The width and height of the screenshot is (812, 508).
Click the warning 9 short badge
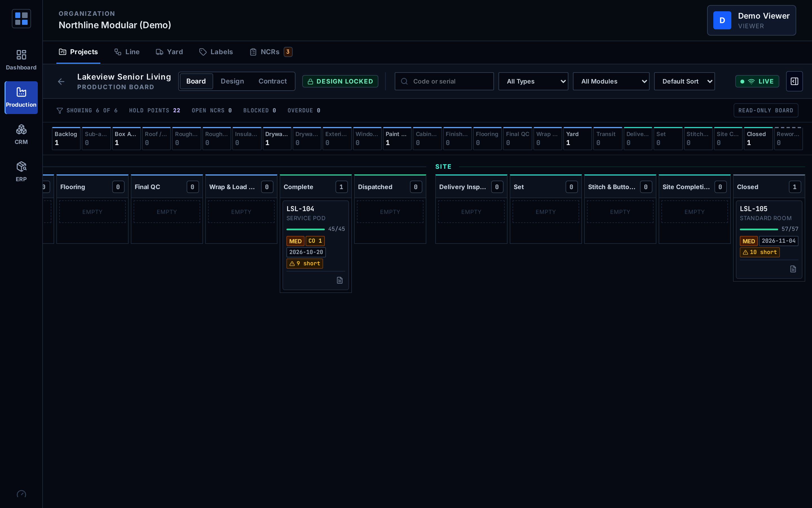click(305, 263)
